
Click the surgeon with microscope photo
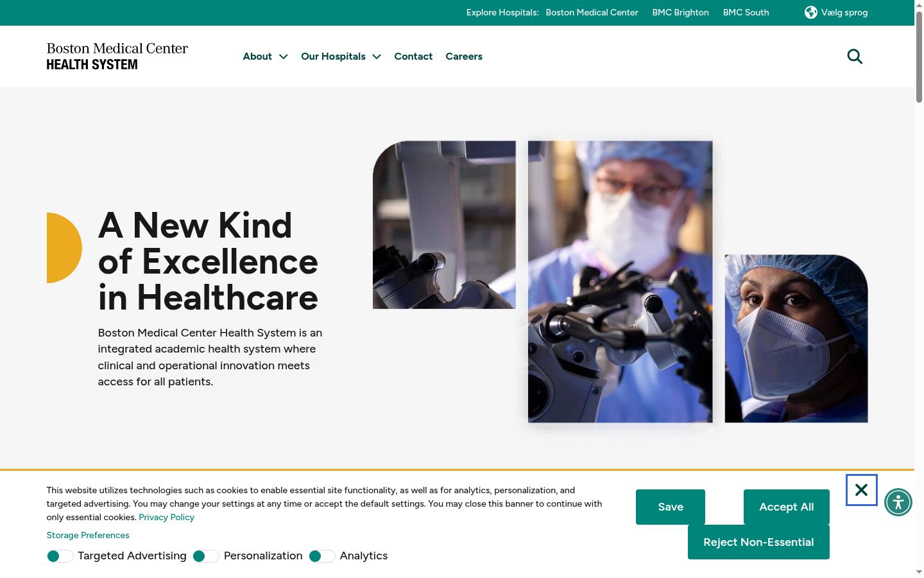point(620,281)
